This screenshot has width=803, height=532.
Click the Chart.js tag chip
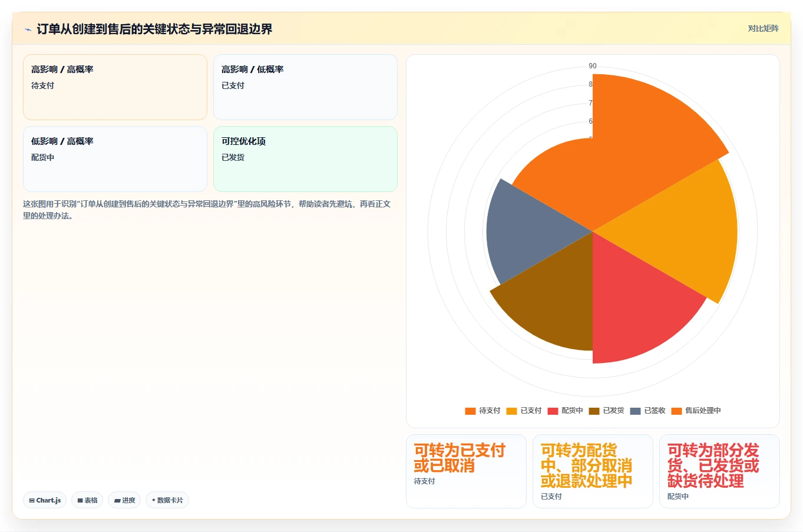45,500
